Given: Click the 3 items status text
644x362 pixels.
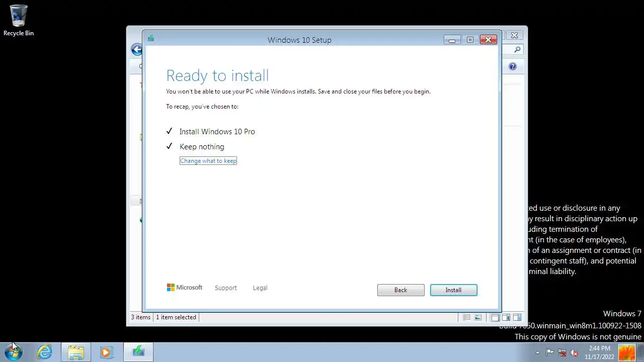Looking at the screenshot, I should coord(141,317).
